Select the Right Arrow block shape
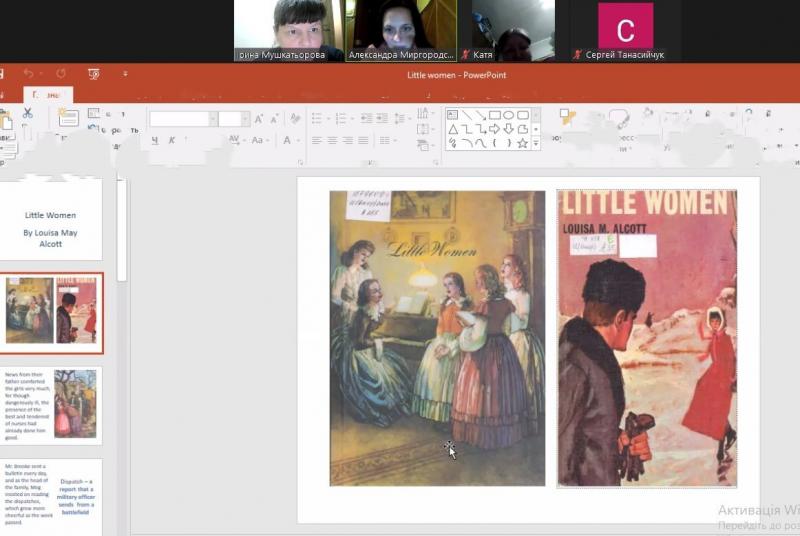 494,130
